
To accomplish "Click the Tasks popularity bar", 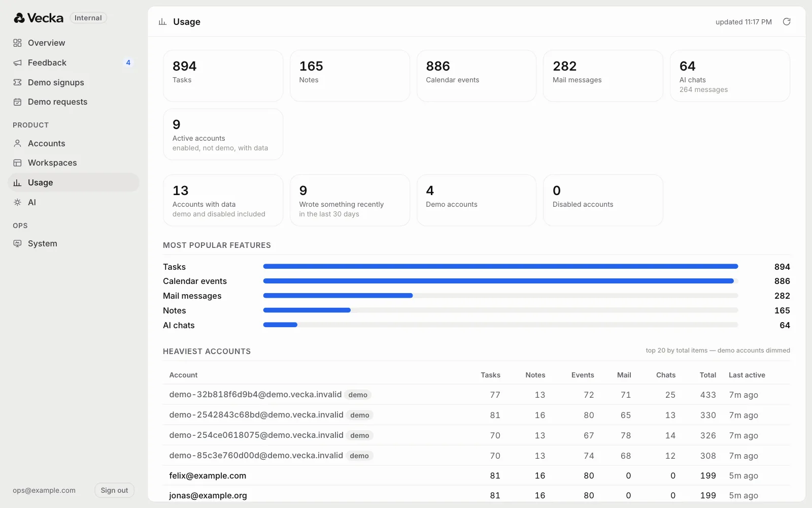I will [x=500, y=266].
